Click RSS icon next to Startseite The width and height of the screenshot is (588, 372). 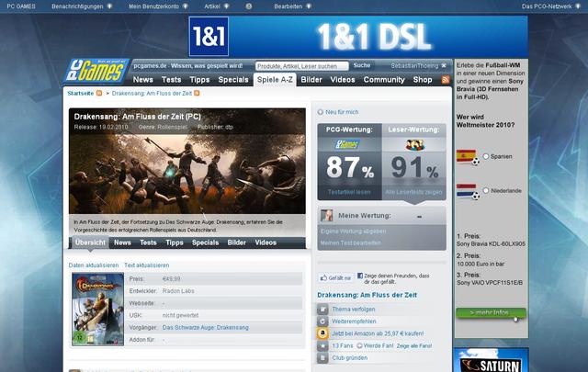tap(99, 93)
